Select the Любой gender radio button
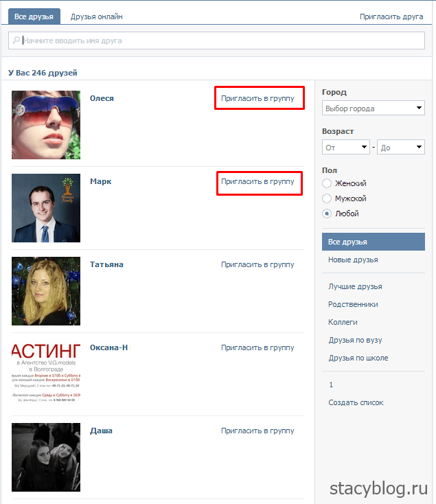436x504 pixels. (x=327, y=214)
